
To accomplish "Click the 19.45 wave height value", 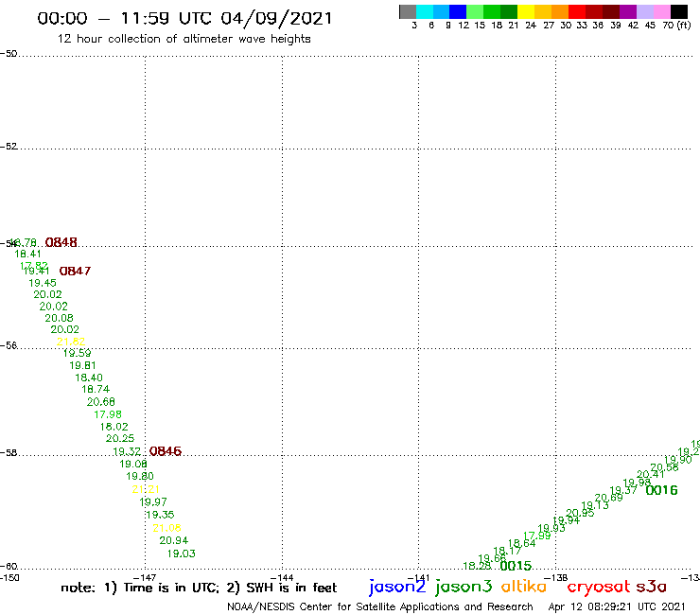I will point(43,283).
